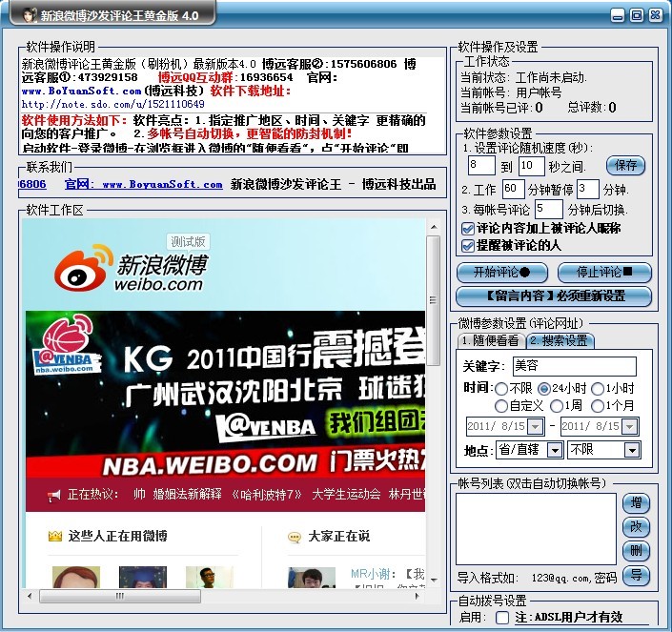
Task: Open 官网 www.BoyuanSoft.com contact link
Action: click(x=144, y=184)
